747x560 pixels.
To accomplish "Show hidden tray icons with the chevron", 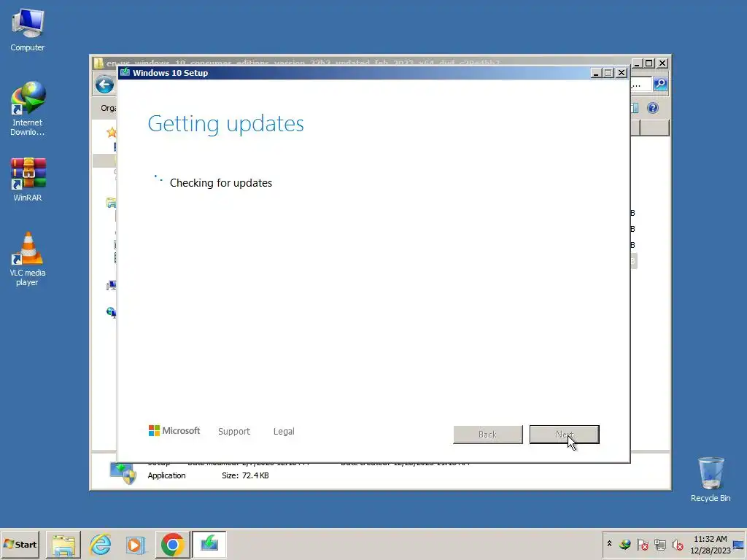I will (x=609, y=543).
